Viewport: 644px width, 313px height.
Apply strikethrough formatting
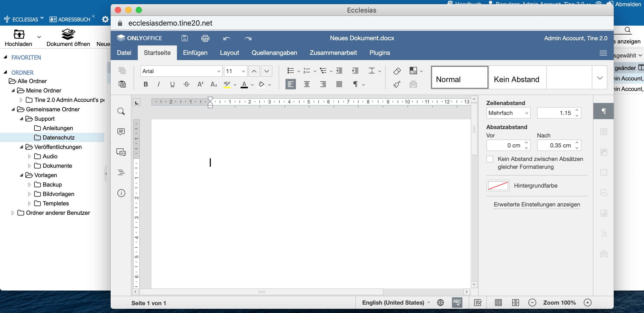coord(186,84)
